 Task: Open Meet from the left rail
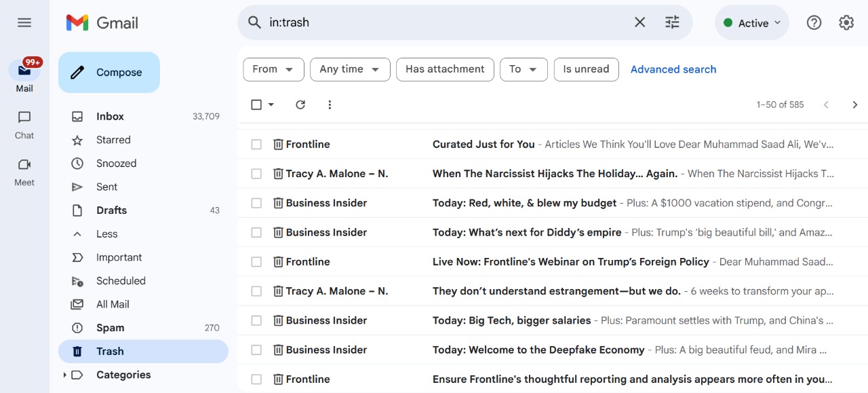(24, 172)
